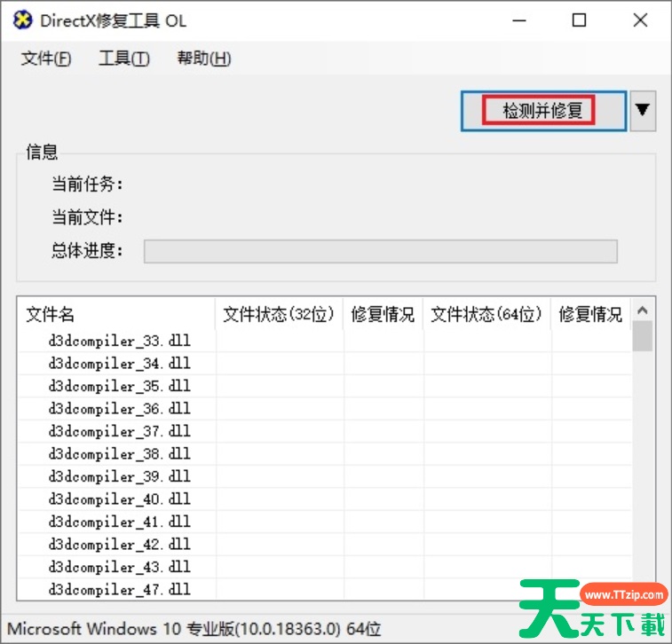Open the 工具(T) menu
This screenshot has height=644, width=672.
124,59
